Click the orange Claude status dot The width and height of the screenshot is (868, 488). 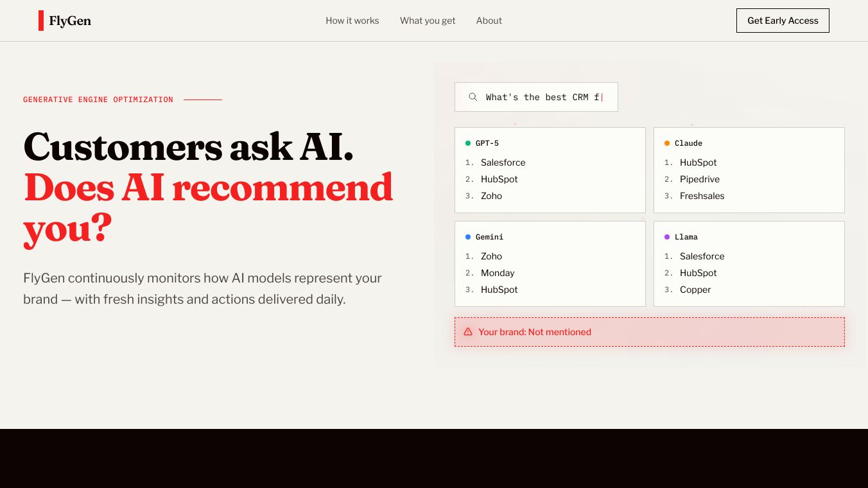(667, 143)
